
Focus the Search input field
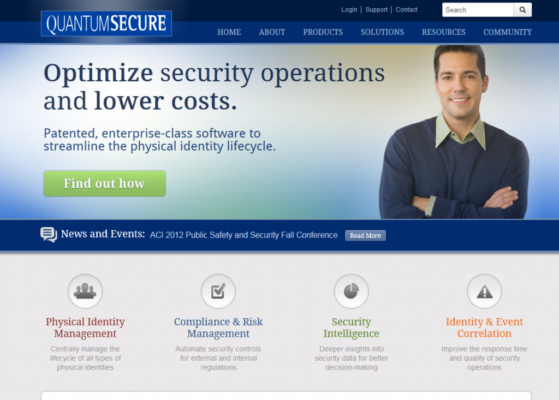coord(478,10)
